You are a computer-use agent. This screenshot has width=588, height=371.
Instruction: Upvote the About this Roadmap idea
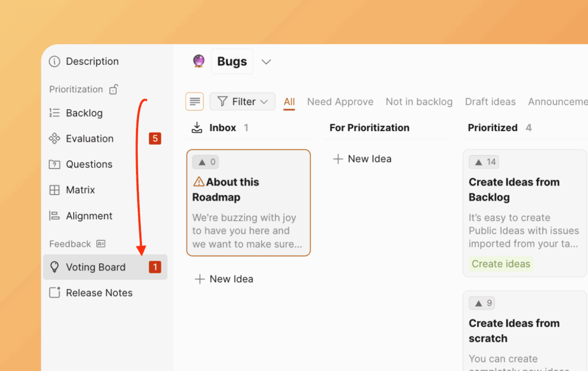(x=206, y=162)
